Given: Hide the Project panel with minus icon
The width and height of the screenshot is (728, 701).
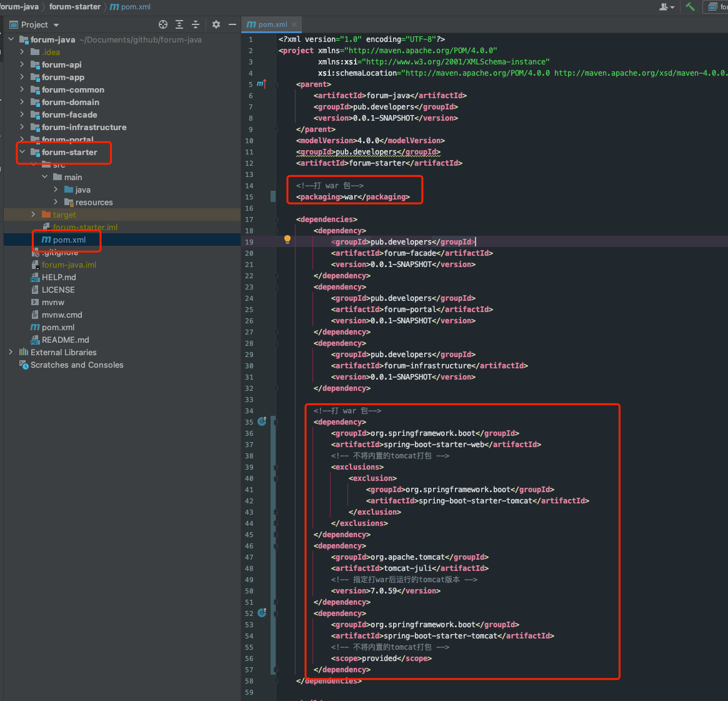Looking at the screenshot, I should click(x=232, y=24).
